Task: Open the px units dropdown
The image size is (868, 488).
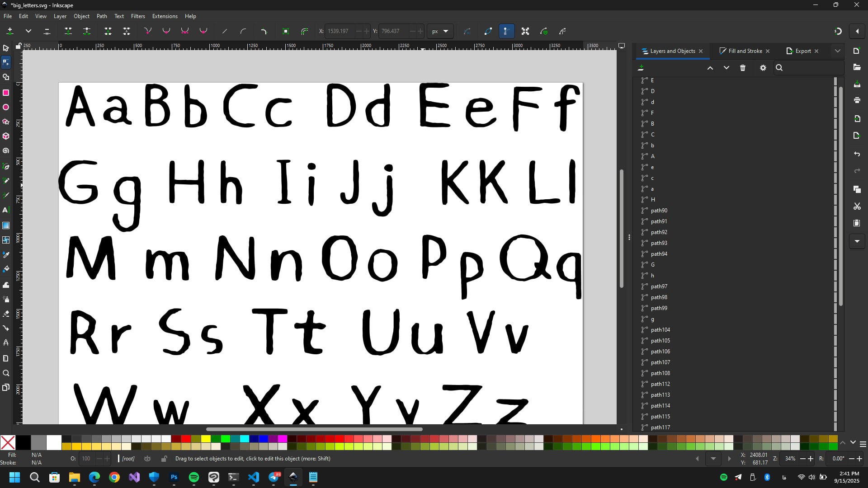Action: coord(440,31)
